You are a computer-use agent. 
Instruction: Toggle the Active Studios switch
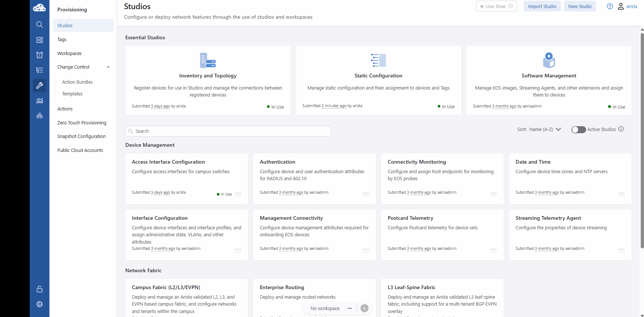[578, 130]
